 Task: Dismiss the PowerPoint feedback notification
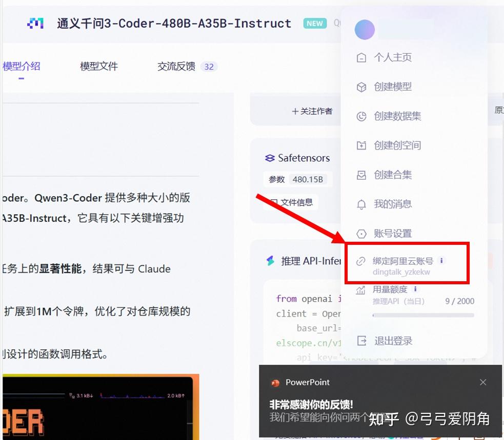coord(482,382)
